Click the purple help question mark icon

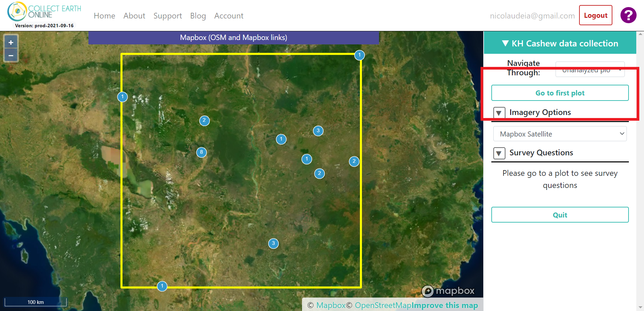point(628,15)
